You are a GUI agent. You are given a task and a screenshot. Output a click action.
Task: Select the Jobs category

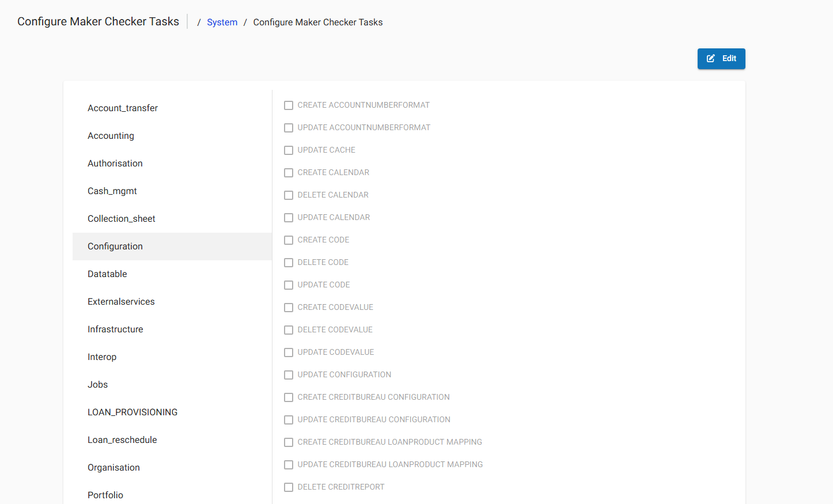(x=97, y=384)
